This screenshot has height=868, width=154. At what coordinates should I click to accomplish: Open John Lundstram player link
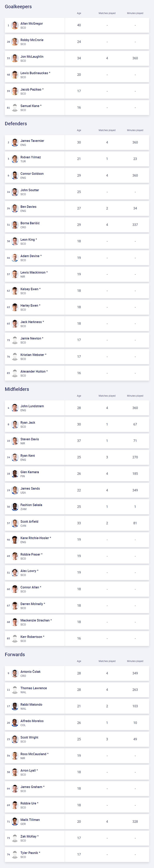(32, 406)
